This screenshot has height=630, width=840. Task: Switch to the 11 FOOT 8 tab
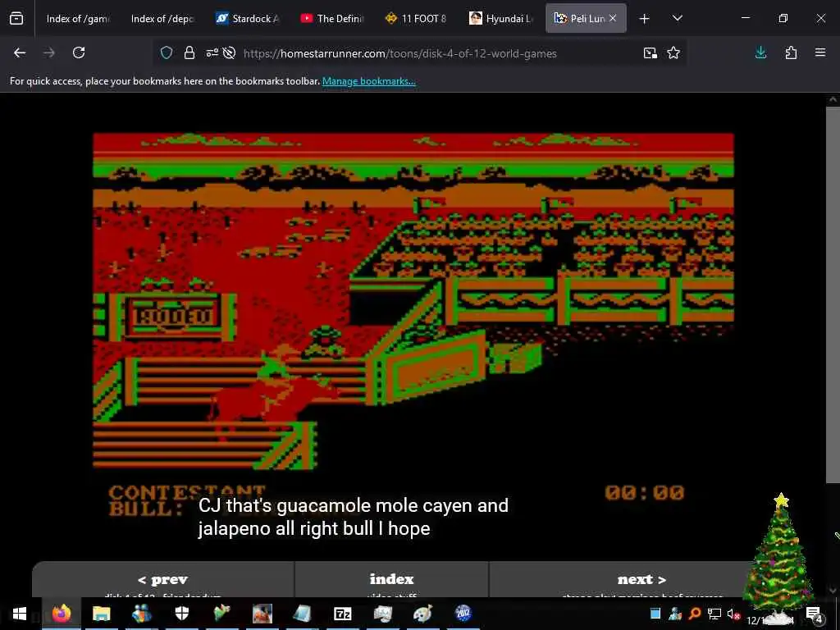pyautogui.click(x=416, y=19)
